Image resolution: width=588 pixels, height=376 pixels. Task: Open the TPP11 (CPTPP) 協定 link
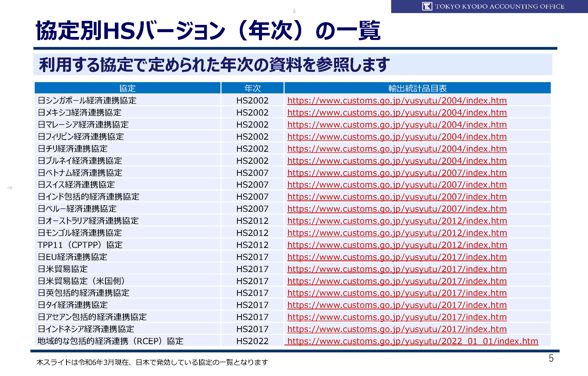tap(397, 245)
